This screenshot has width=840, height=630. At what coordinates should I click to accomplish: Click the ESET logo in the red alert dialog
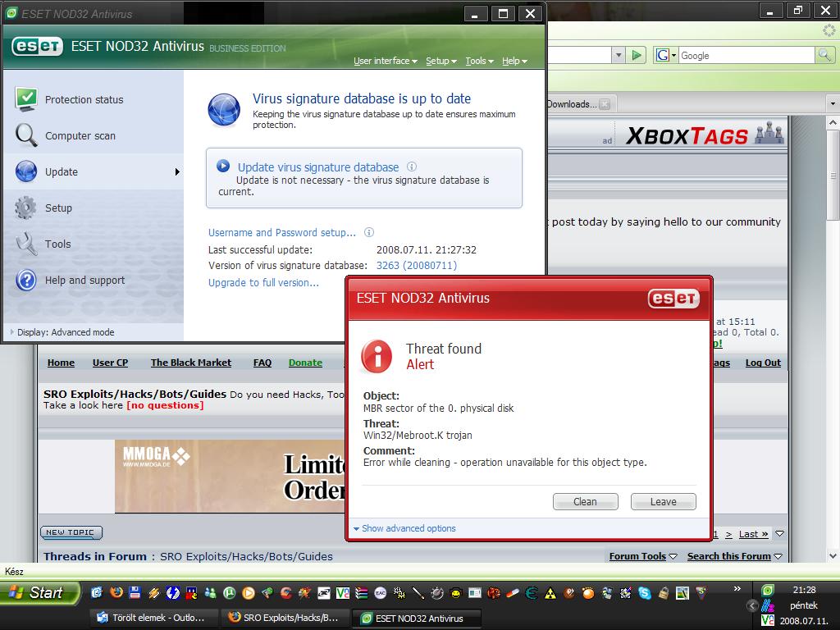673,299
